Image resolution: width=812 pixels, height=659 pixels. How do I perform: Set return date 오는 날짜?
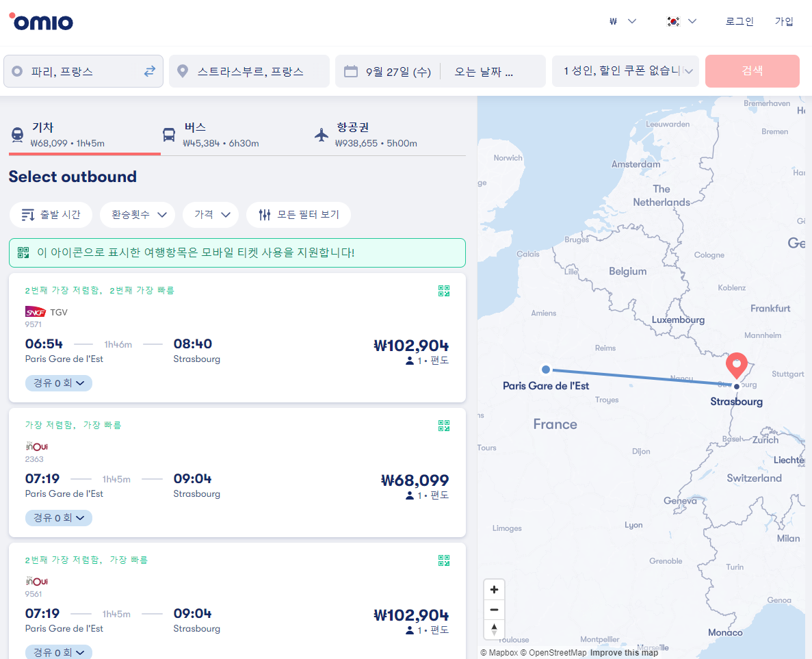tap(484, 71)
